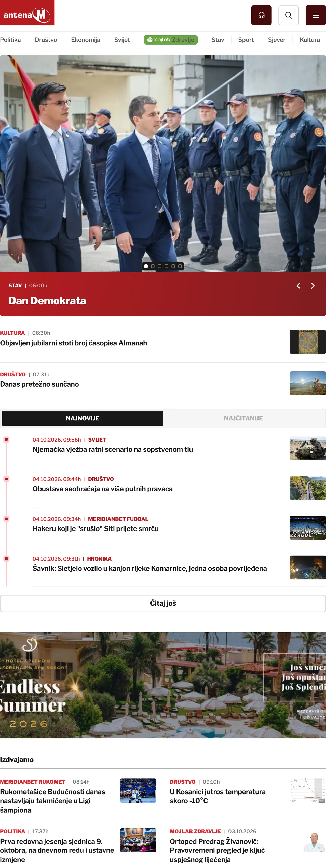Click the MERIDIANBET RUKOMET category label
Image resolution: width=326 pixels, height=868 pixels.
click(x=33, y=782)
